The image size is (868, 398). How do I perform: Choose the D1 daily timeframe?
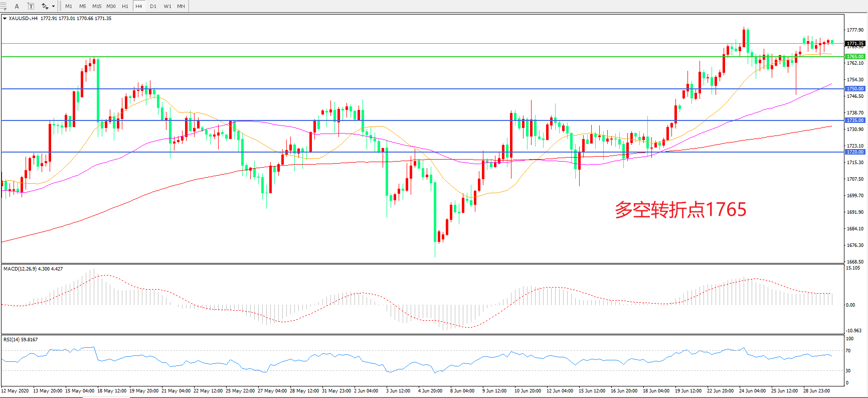click(153, 7)
